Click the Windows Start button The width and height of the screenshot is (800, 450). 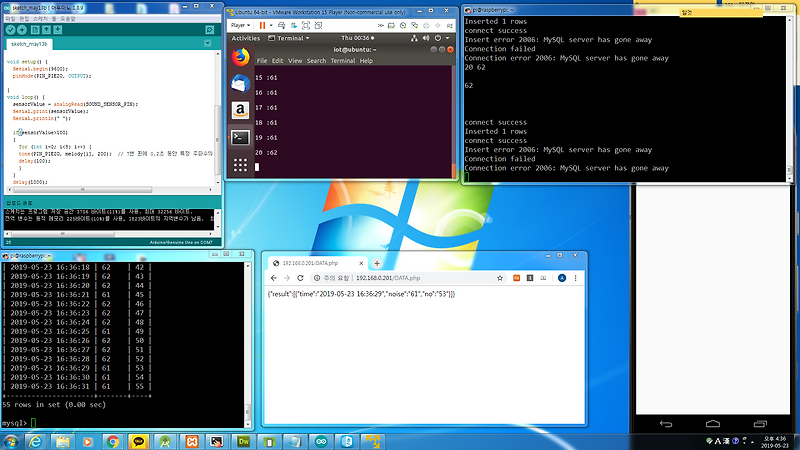(x=10, y=441)
